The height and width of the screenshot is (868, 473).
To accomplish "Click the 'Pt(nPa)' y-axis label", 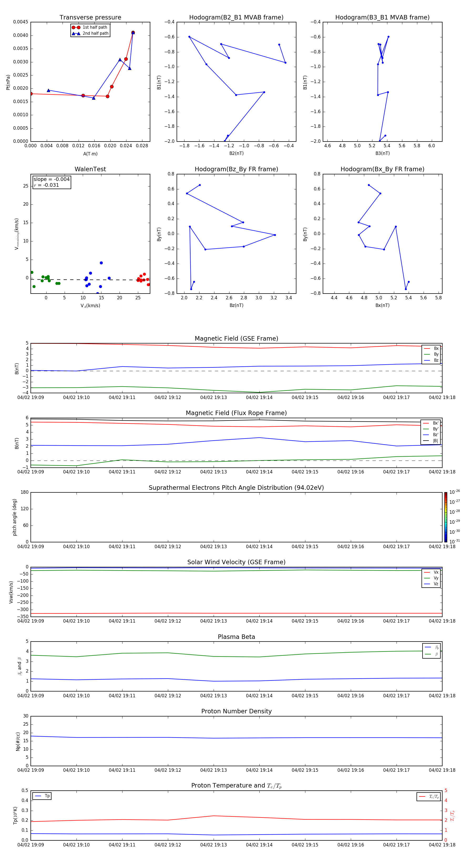I will [8, 82].
